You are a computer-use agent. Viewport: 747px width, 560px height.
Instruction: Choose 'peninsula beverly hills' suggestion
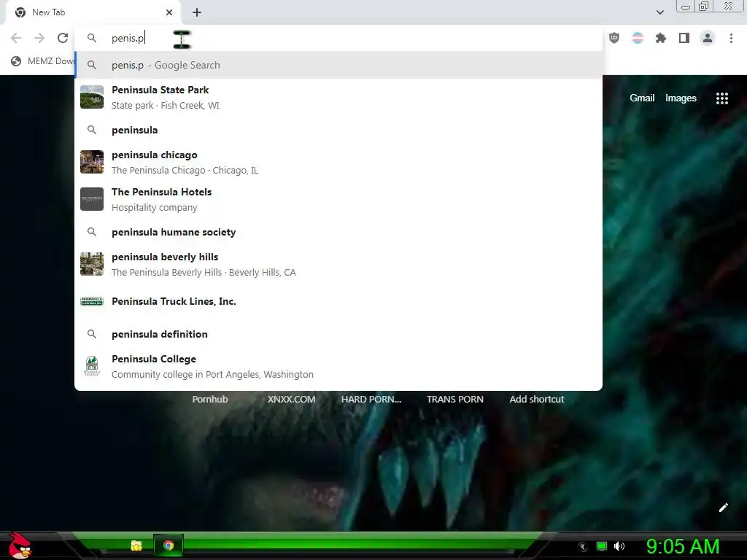338,264
